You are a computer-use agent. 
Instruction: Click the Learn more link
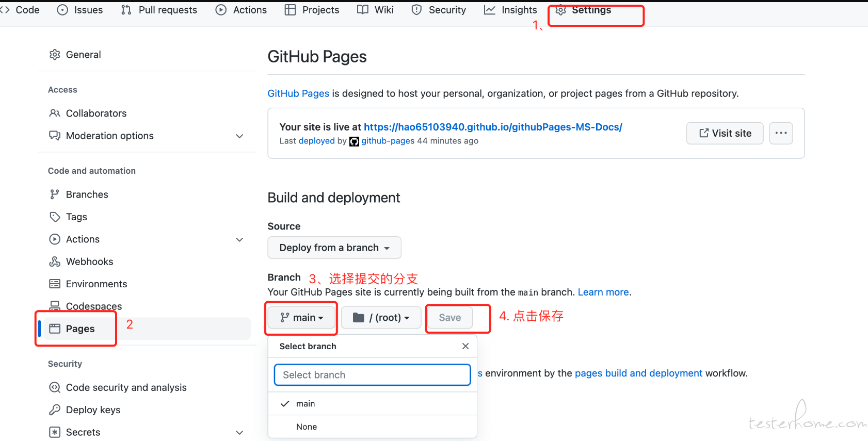[x=603, y=292]
